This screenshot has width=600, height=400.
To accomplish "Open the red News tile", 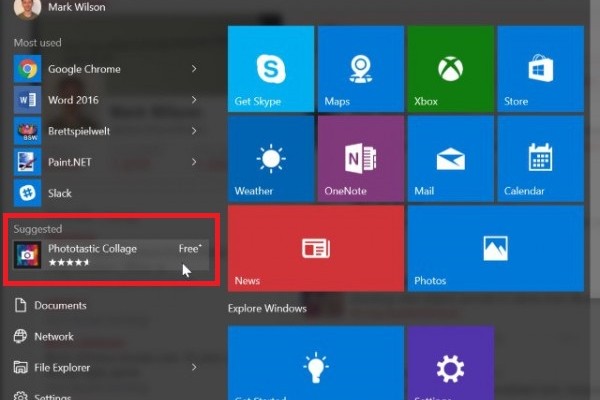I will [x=316, y=248].
